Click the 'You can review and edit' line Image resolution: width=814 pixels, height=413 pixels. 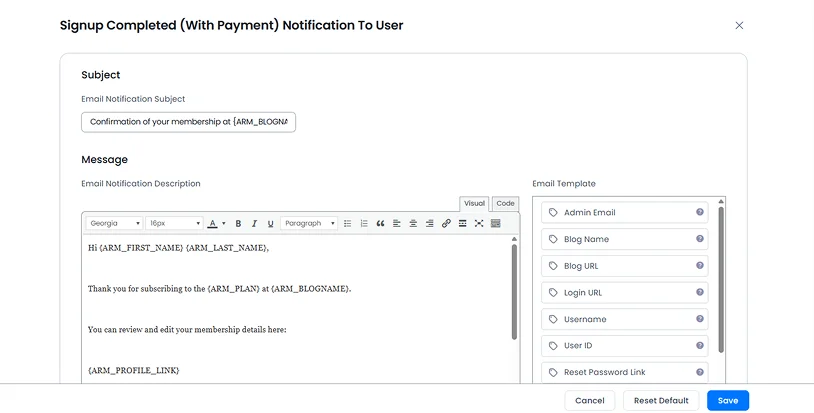[187, 329]
